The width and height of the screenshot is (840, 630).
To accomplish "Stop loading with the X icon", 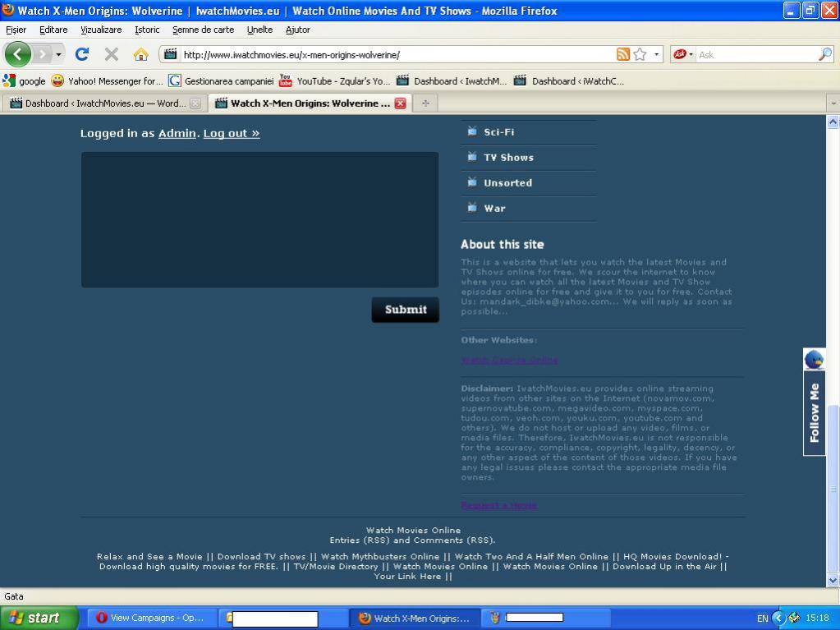I will 112,54.
